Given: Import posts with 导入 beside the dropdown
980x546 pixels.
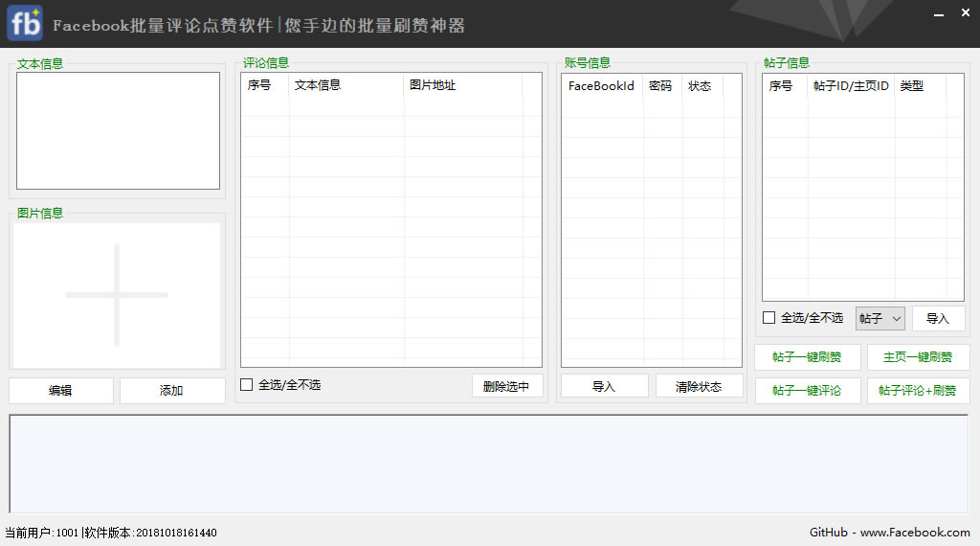Looking at the screenshot, I should pyautogui.click(x=938, y=318).
